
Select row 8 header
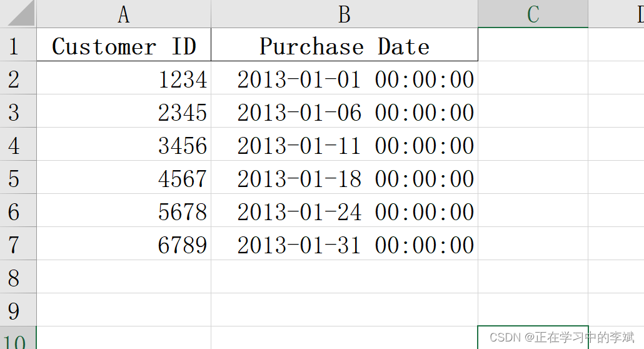tap(18, 276)
